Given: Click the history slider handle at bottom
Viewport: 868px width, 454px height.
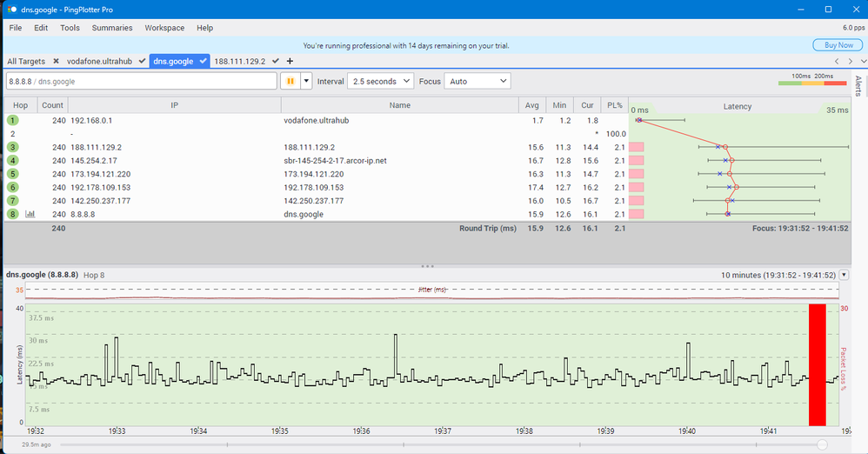Looking at the screenshot, I should [x=822, y=444].
